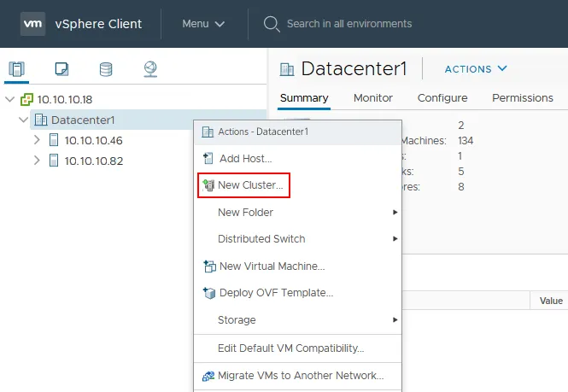Click the Datacenter1 icon in the tree
568x392 pixels.
click(40, 120)
